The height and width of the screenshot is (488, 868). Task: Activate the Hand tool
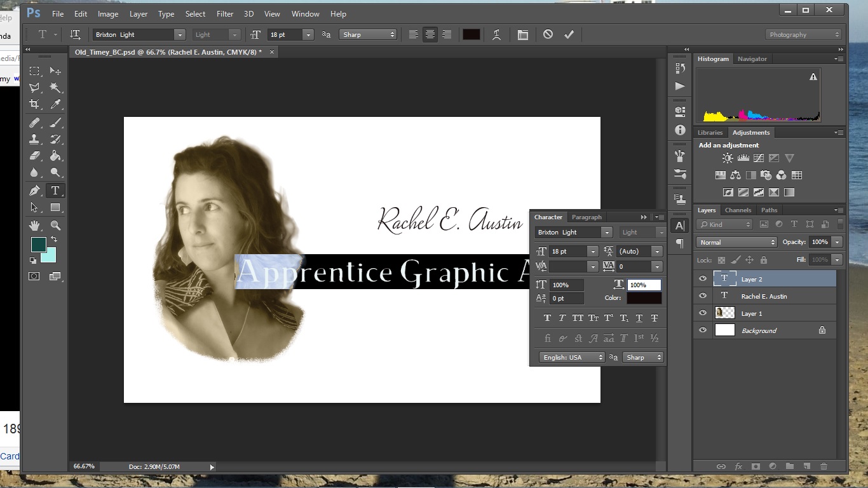[x=35, y=225]
